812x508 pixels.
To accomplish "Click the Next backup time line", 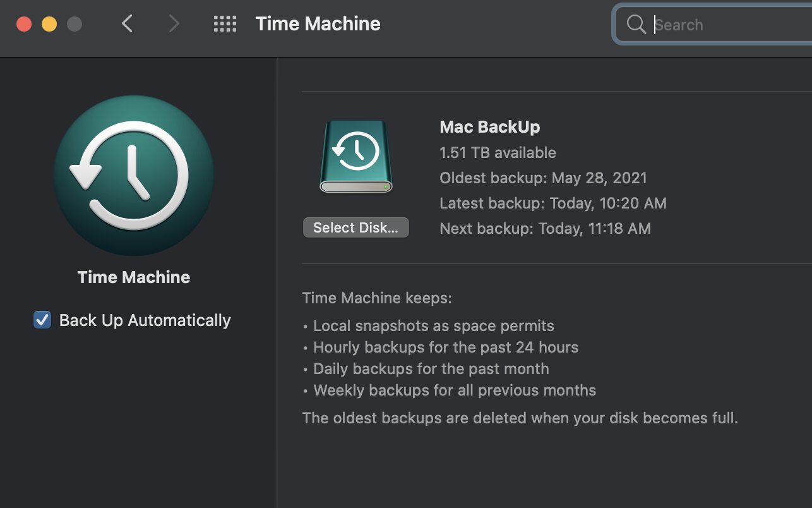I will pyautogui.click(x=545, y=229).
